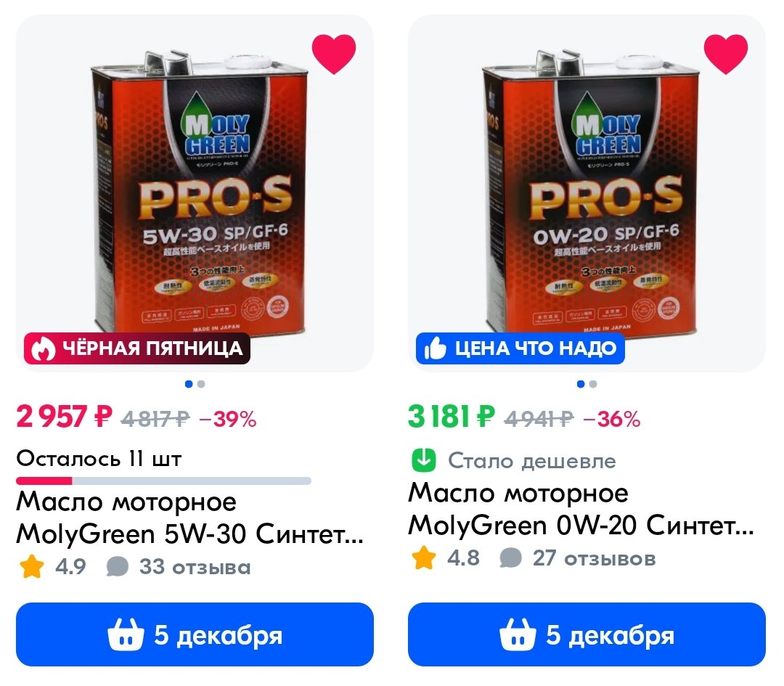Click the 4.9 rating star icon

pyautogui.click(x=31, y=567)
